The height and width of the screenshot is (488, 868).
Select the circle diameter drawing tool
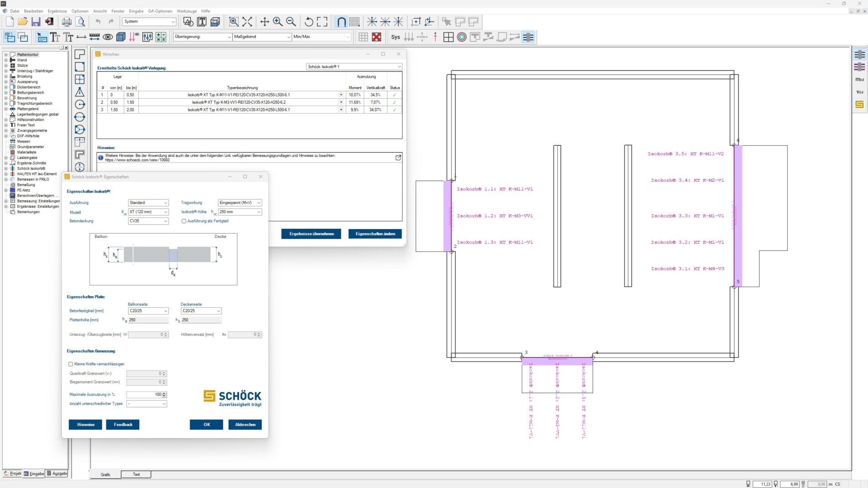[x=79, y=117]
